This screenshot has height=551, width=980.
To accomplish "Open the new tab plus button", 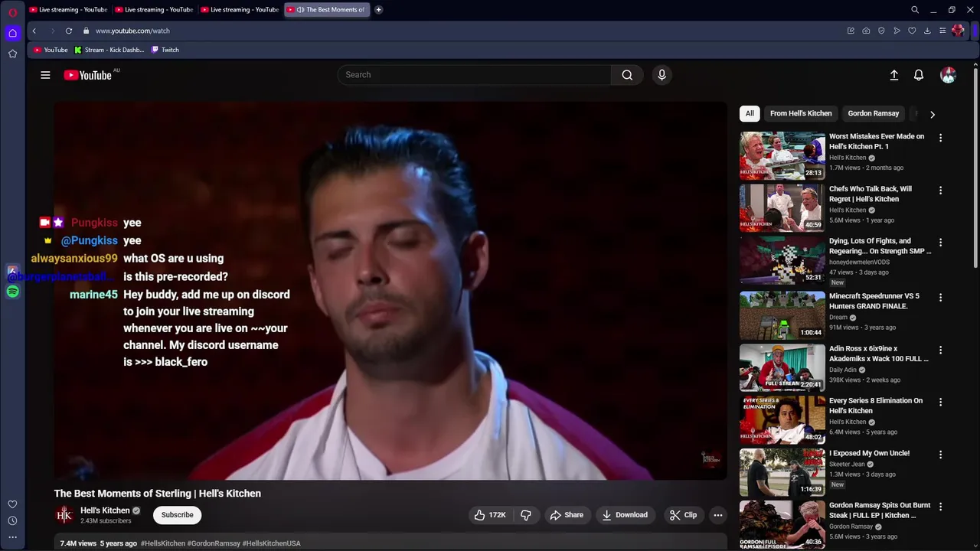I will coord(378,10).
